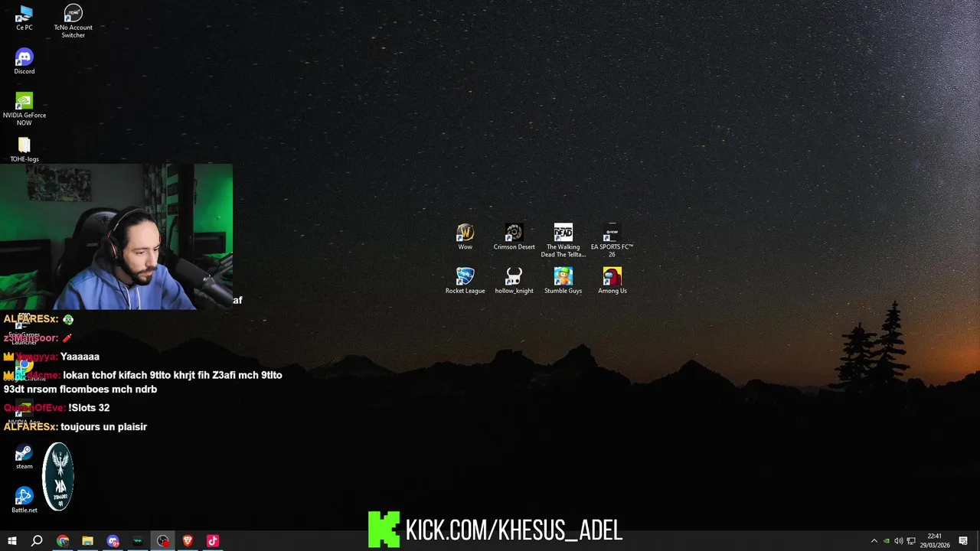The height and width of the screenshot is (551, 980).
Task: Open Brave browser from taskbar
Action: (188, 541)
